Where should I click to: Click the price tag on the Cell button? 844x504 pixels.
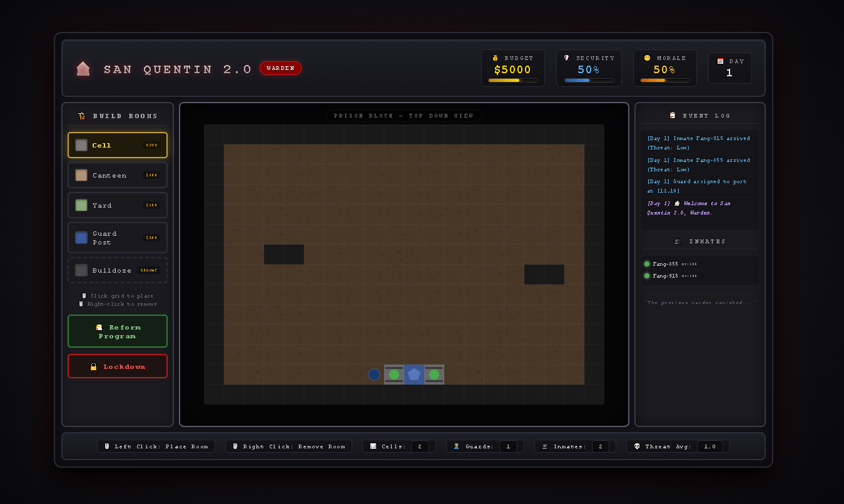pyautogui.click(x=151, y=145)
